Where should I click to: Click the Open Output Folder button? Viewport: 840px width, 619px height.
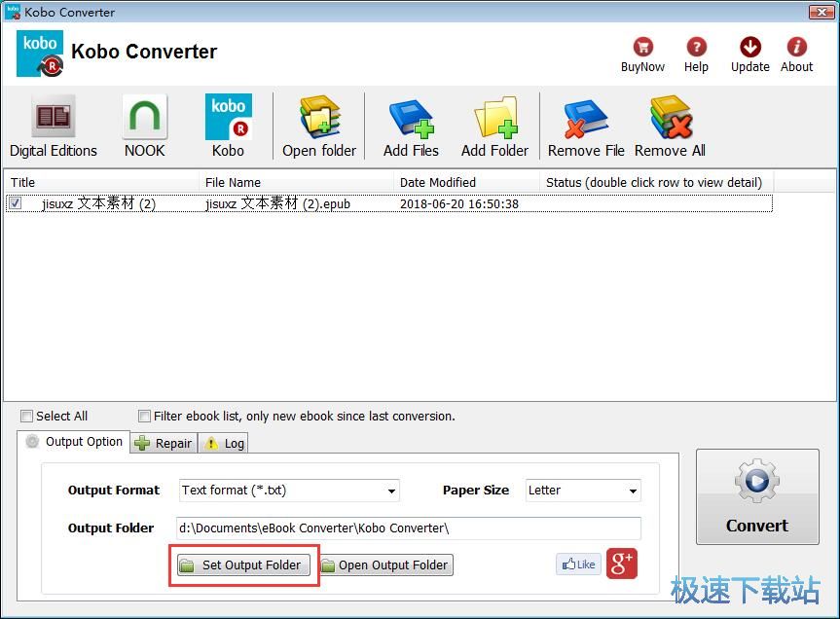pyautogui.click(x=386, y=564)
